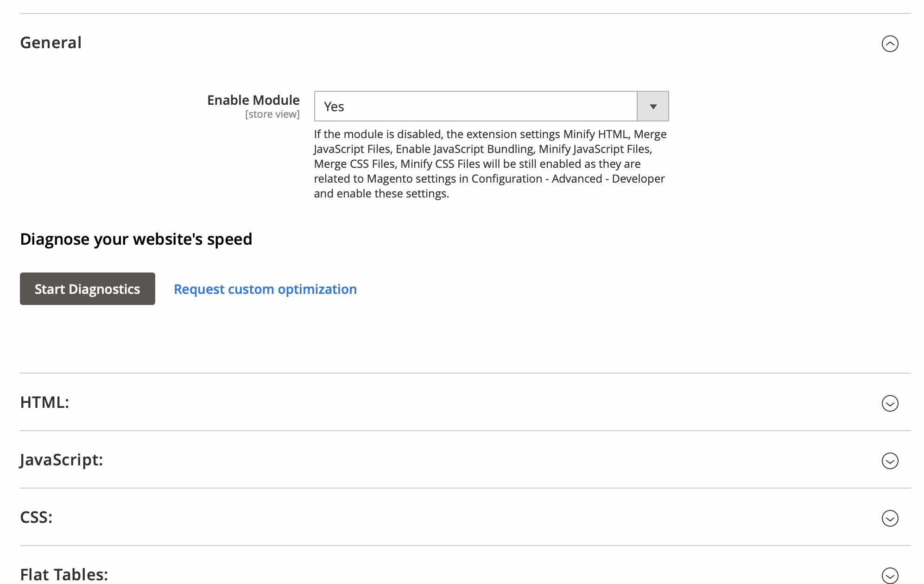Expand the Flat Tables section chevron
The width and height of the screenshot is (924, 584).
pos(890,576)
